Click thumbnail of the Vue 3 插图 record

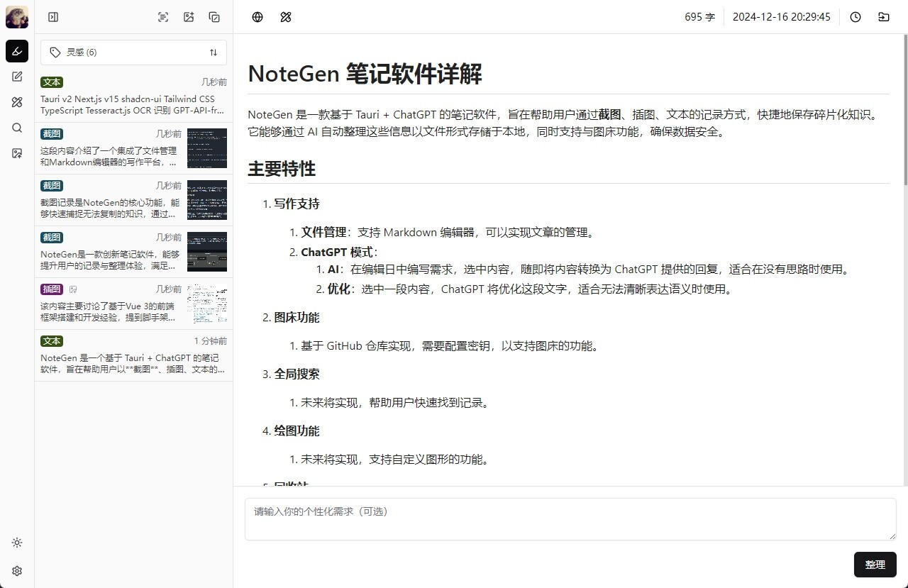(207, 304)
